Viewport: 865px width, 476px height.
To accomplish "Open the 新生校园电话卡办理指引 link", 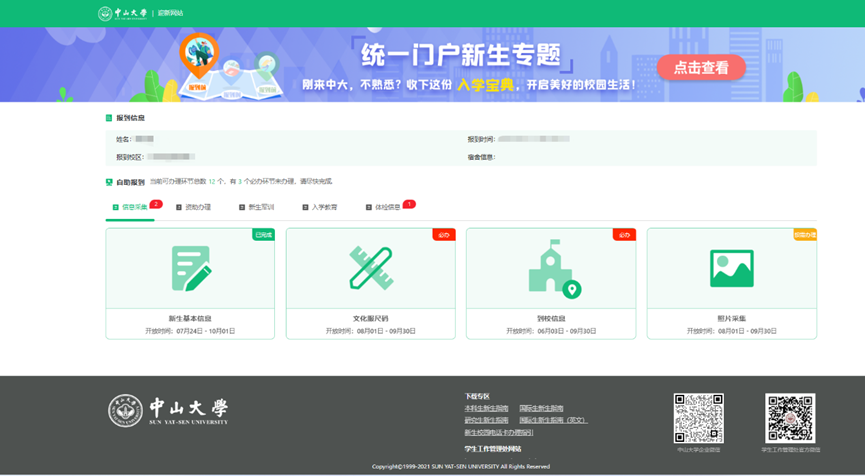I will pos(499,432).
